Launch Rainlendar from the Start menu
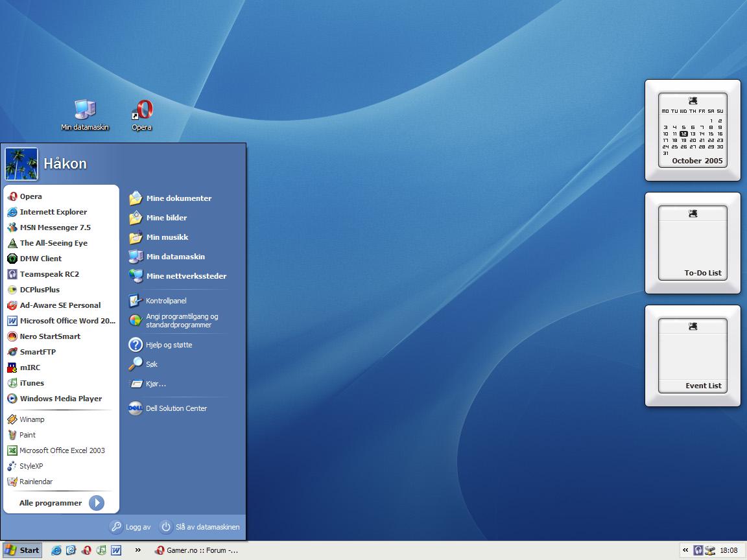747x560 pixels. tap(61, 482)
